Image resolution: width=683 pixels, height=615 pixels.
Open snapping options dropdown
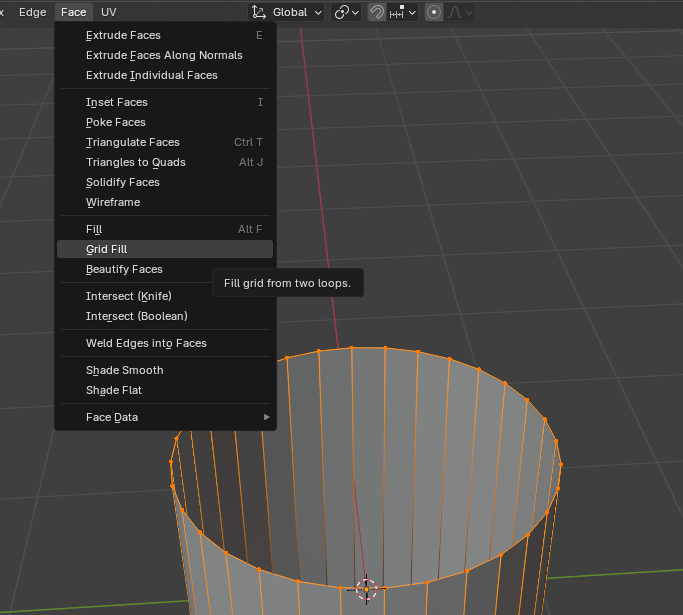[x=403, y=12]
